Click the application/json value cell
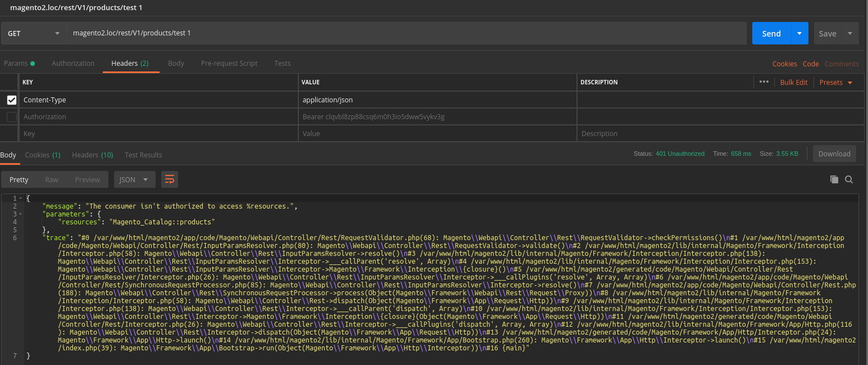Screen dimensions: 868x365 pyautogui.click(x=438, y=100)
